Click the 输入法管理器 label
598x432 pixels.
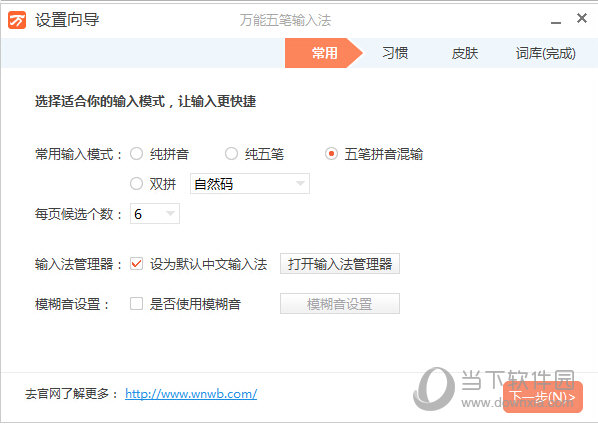point(79,264)
